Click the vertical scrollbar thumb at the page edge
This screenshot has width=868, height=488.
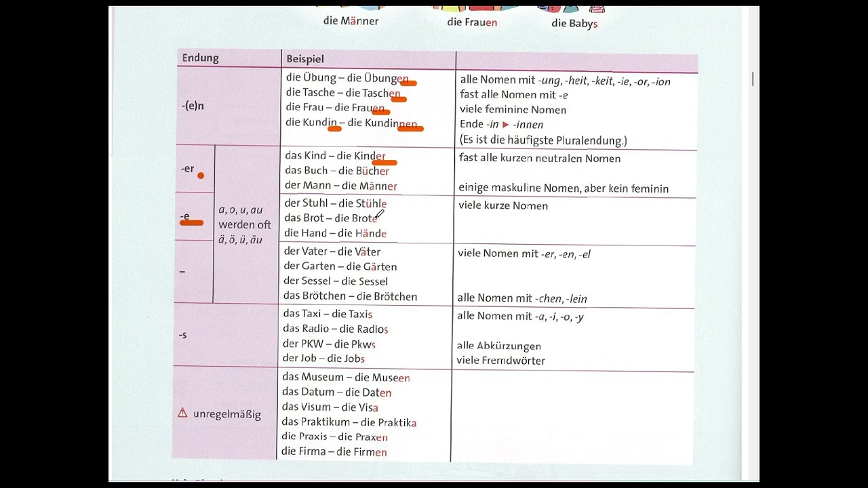752,79
